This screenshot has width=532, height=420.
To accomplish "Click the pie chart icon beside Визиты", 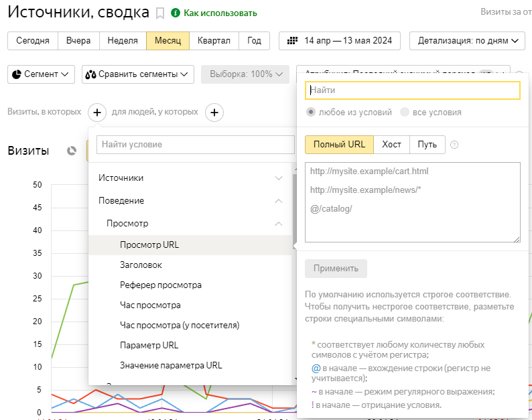I will pos(72,151).
